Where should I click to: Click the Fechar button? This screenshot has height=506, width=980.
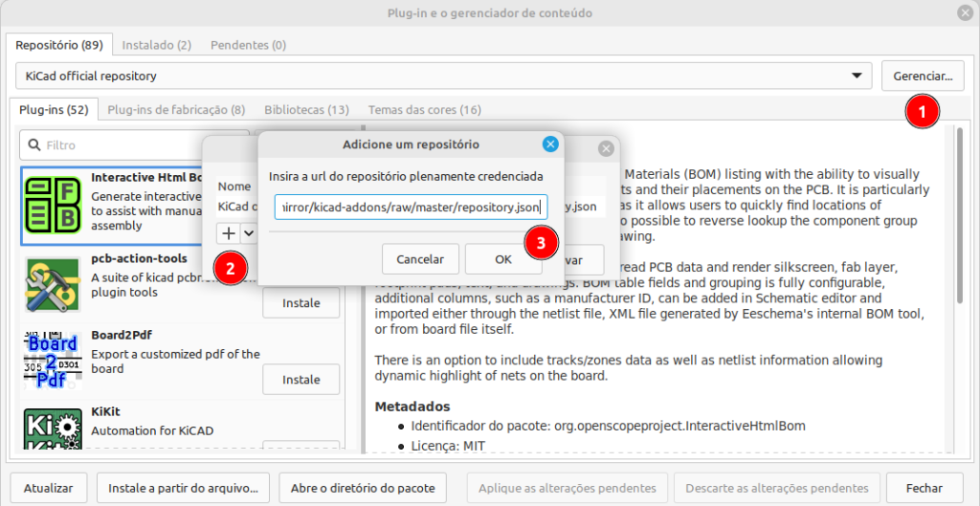(924, 488)
